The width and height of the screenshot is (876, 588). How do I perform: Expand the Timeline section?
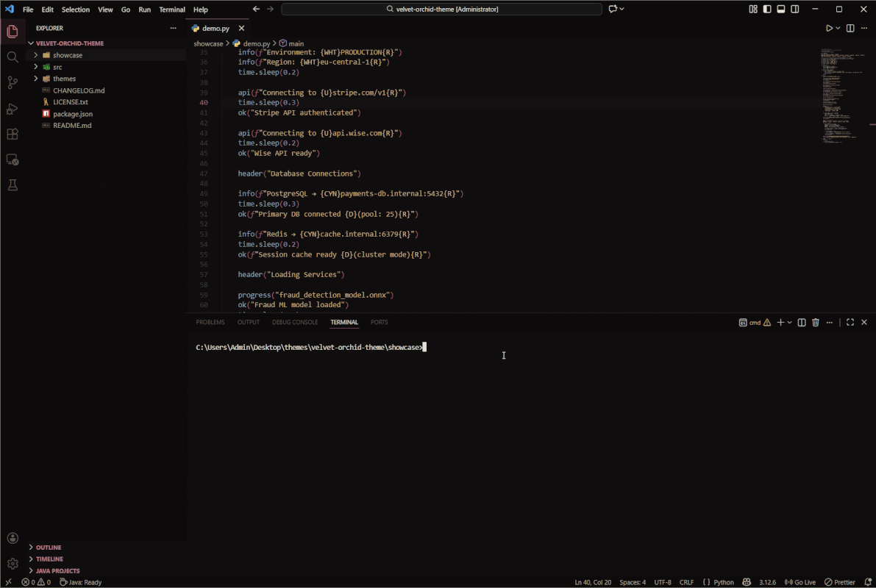coord(106,559)
